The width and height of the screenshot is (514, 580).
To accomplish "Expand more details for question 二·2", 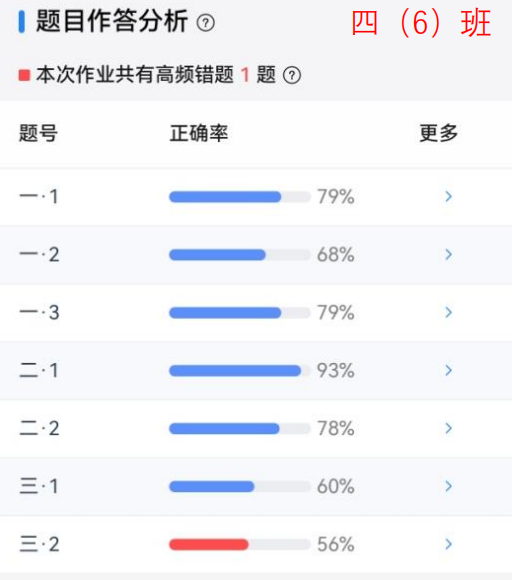I will (x=449, y=428).
